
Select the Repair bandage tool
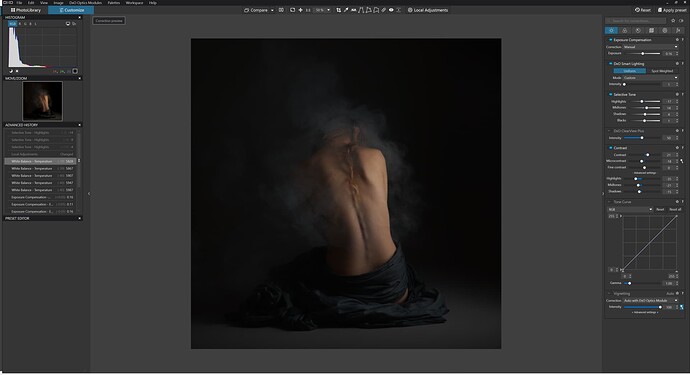point(384,10)
